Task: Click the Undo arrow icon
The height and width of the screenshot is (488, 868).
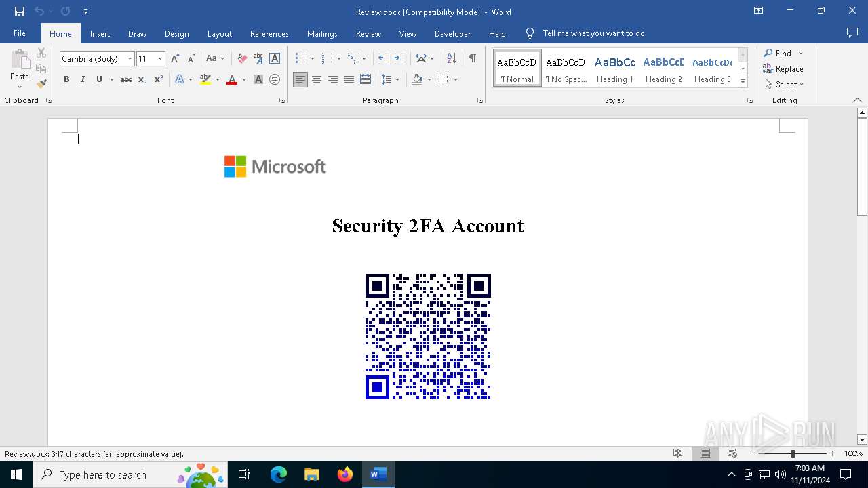Action: coord(39,12)
